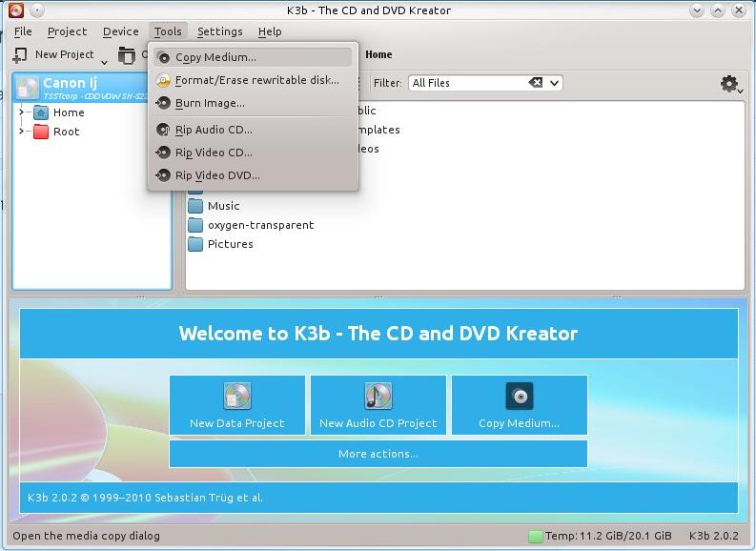Select the oxygen-transparent folder name

click(x=261, y=225)
